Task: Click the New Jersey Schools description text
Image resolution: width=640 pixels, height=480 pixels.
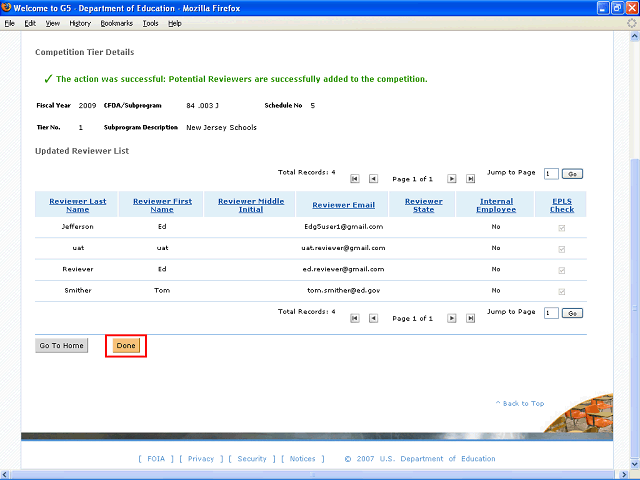Action: click(x=221, y=127)
